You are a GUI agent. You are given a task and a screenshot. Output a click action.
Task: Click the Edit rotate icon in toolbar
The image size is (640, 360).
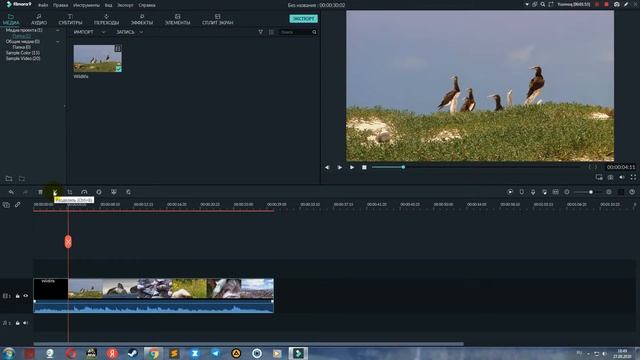coord(128,192)
